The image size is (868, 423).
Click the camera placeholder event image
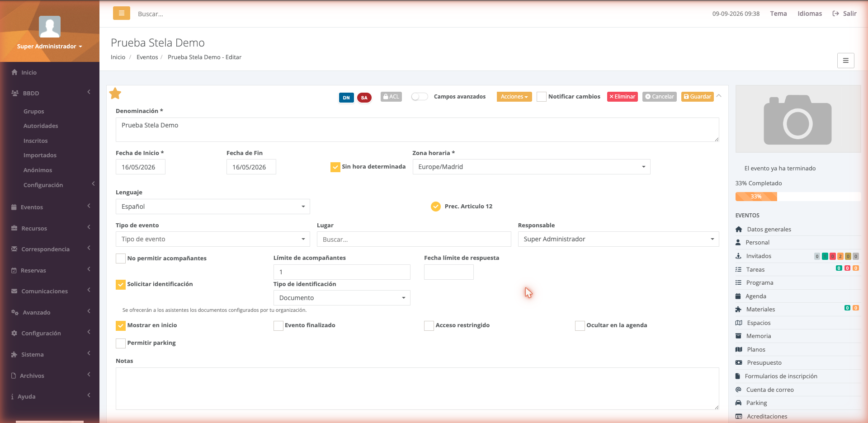pyautogui.click(x=798, y=119)
